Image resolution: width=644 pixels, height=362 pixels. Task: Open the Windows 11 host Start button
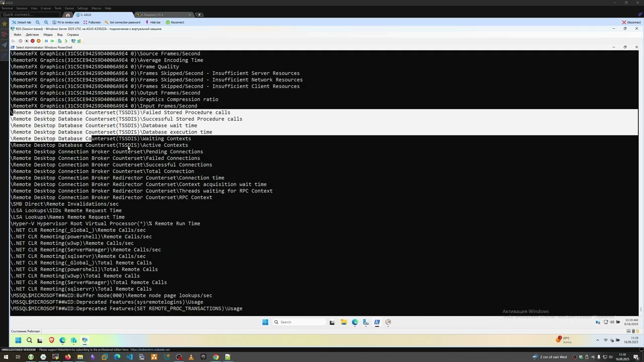pos(18,340)
